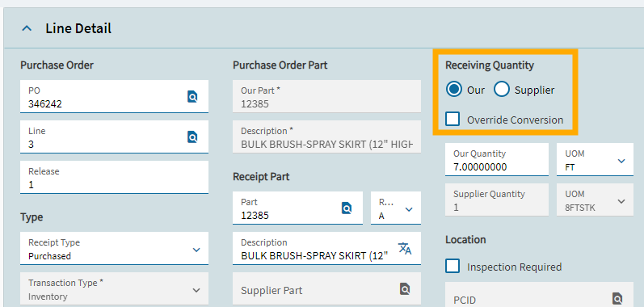Select the Our radio button
644x307 pixels.
tap(454, 90)
